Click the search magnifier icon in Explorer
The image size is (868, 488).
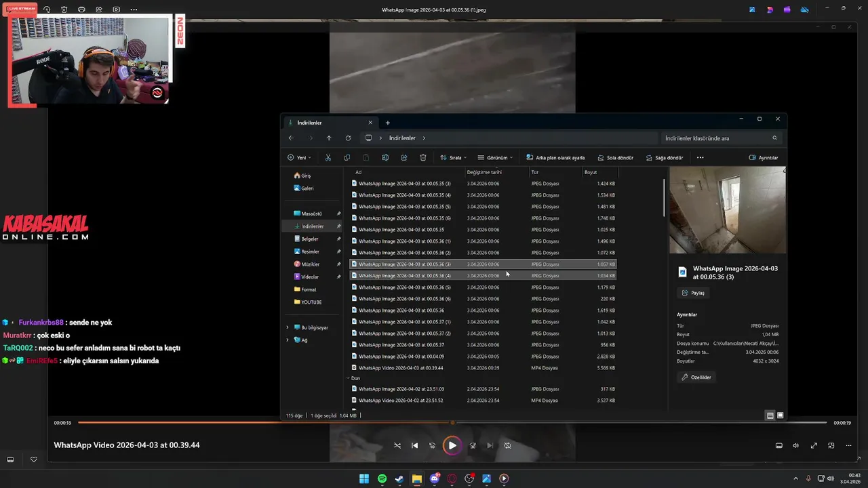775,138
